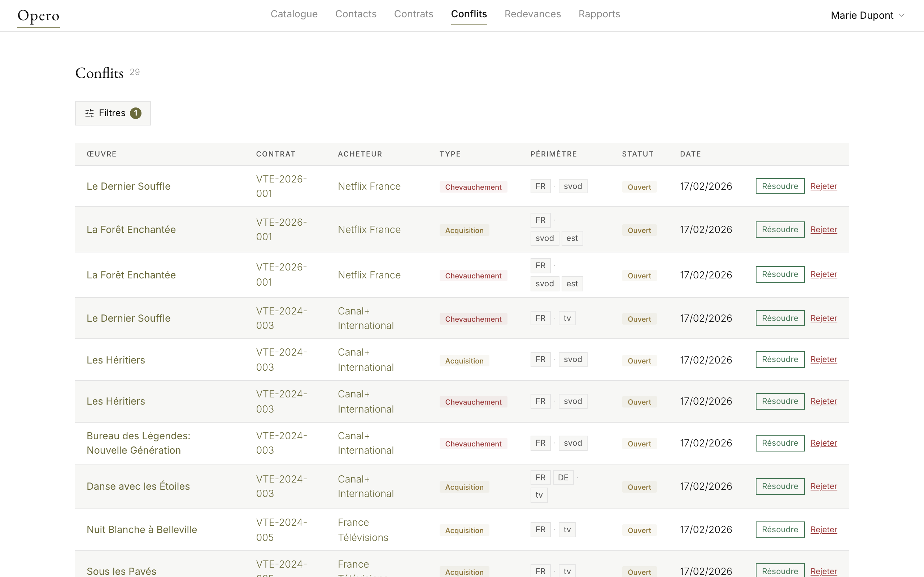The height and width of the screenshot is (577, 924).
Task: Open the Nuit Blanche à Belleville work
Action: 141,529
